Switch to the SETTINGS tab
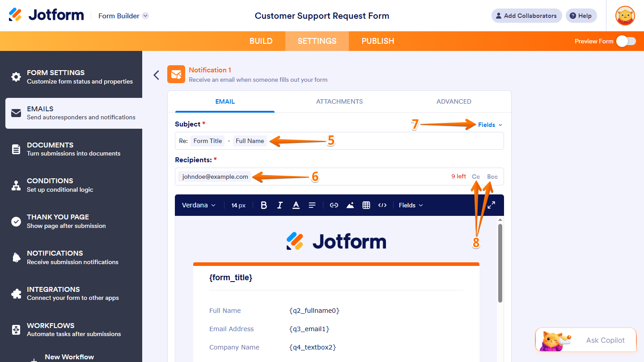The image size is (644, 362). pos(317,41)
